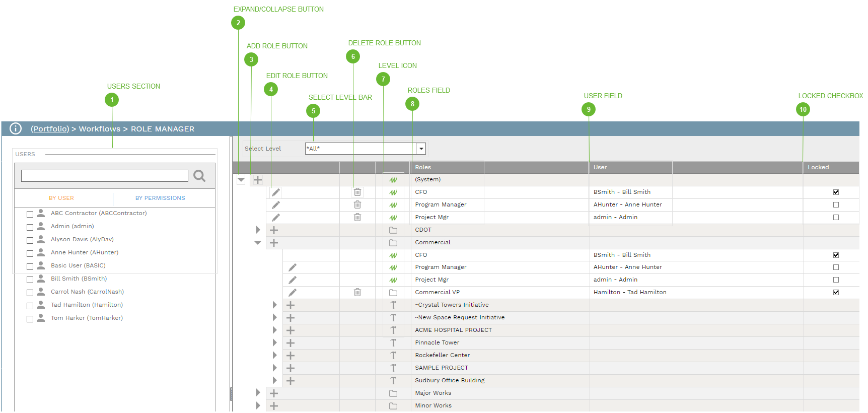Add a role to the CDOT level
This screenshot has width=868, height=413.
pos(274,230)
